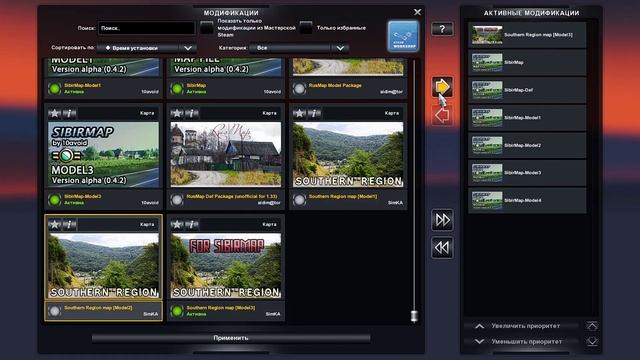Click the question mark help button

(442, 29)
